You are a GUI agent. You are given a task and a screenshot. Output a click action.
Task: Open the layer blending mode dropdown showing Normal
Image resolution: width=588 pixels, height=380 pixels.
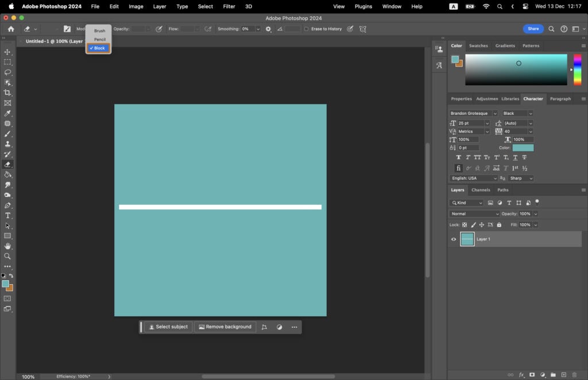[x=474, y=214]
